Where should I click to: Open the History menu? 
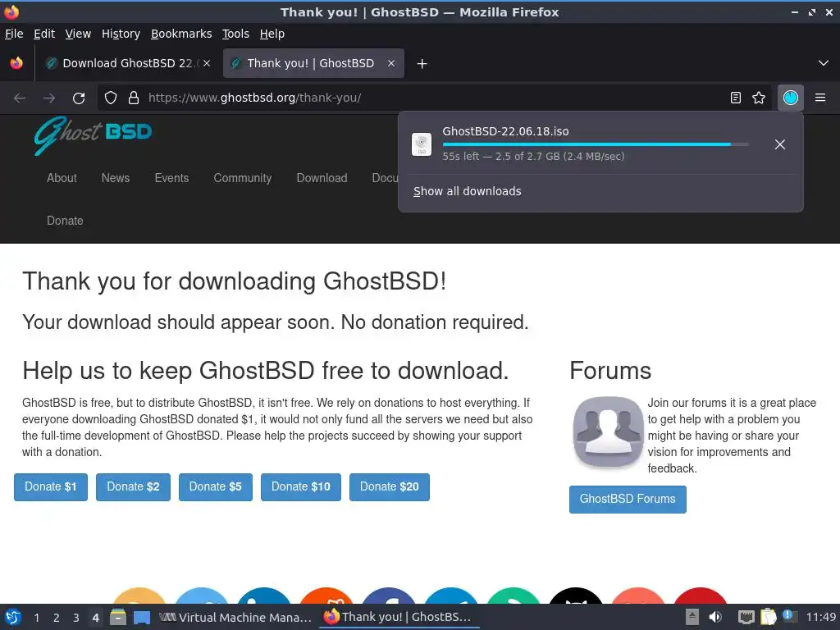121,34
